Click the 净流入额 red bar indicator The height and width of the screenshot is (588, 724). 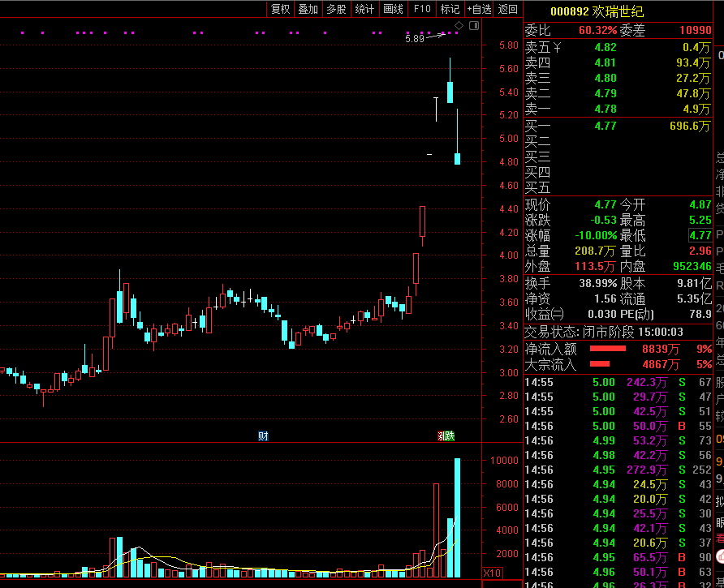pyautogui.click(x=601, y=349)
